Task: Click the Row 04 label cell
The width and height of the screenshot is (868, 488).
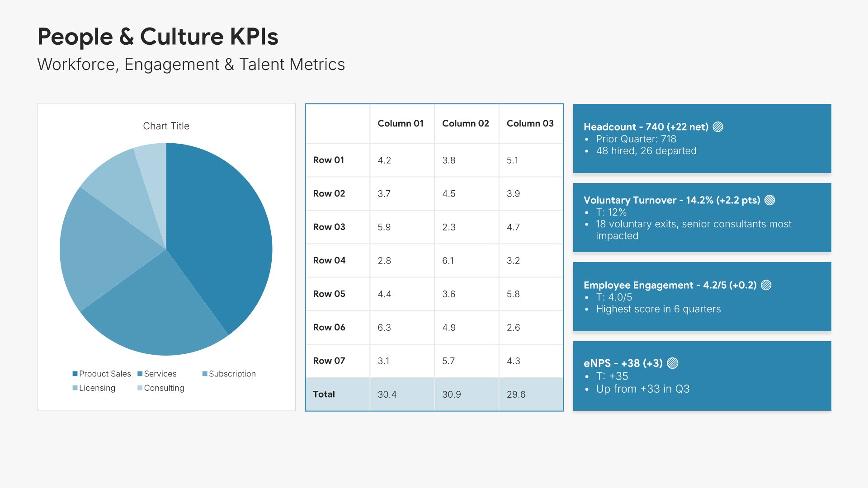Action: point(329,260)
